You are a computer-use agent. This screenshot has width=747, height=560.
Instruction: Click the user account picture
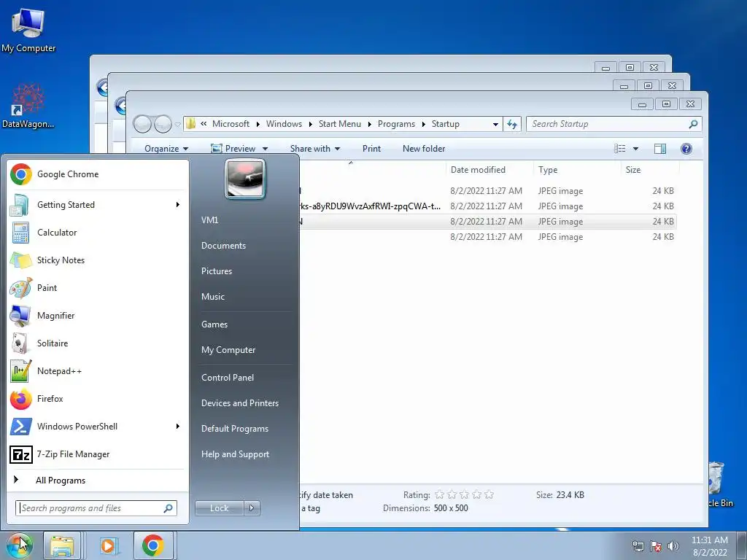245,179
